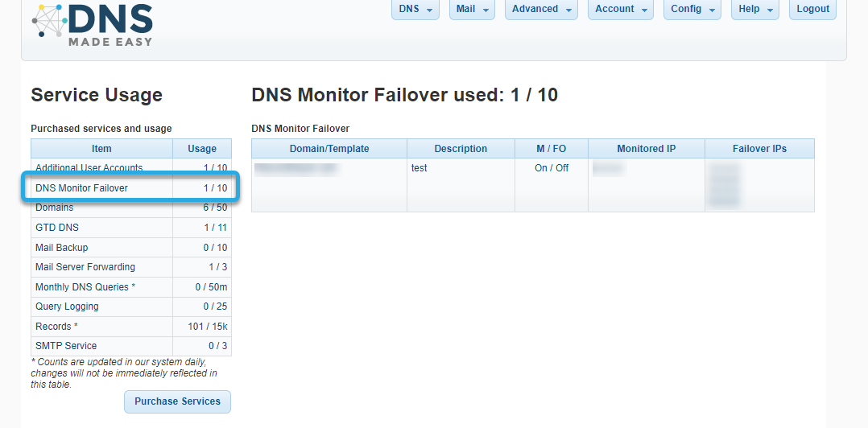868x428 pixels.
Task: Select the Additional User Accounts row
Action: pyautogui.click(x=131, y=168)
